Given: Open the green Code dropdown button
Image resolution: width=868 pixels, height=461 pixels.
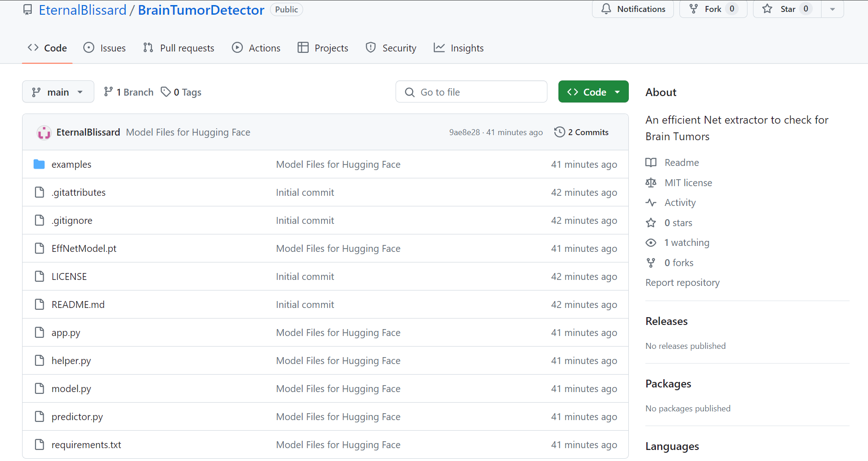Looking at the screenshot, I should click(593, 92).
